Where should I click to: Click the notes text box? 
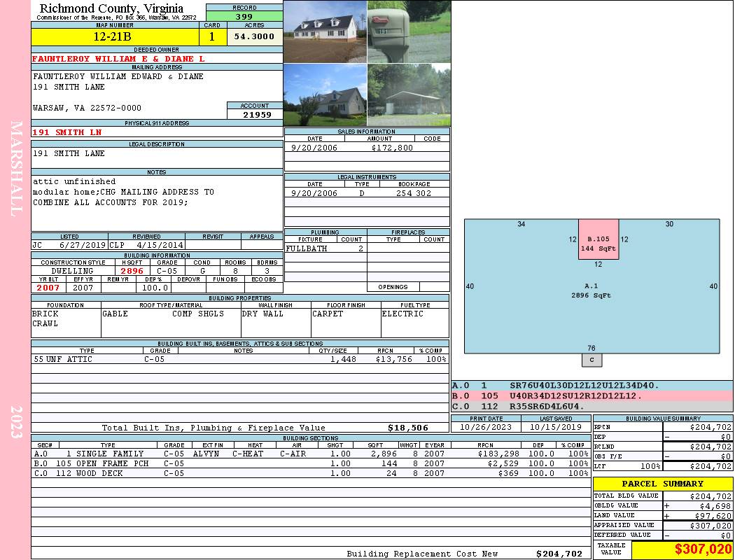click(x=156, y=203)
